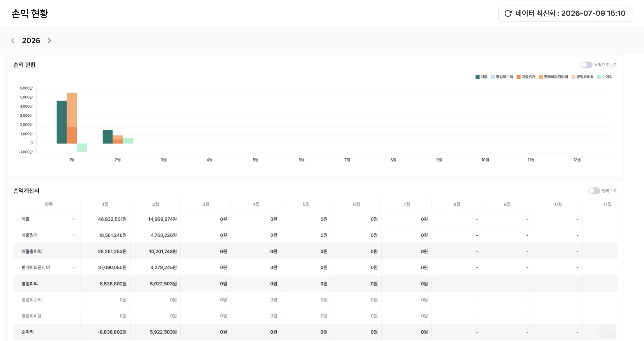This screenshot has height=341, width=644.
Task: Toggle 영업외비용 legend swatch in chart
Action: 573,77
